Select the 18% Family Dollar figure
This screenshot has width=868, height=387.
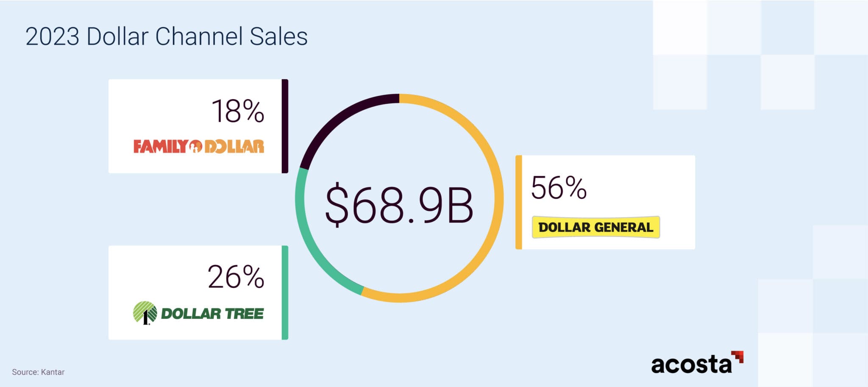point(238,111)
